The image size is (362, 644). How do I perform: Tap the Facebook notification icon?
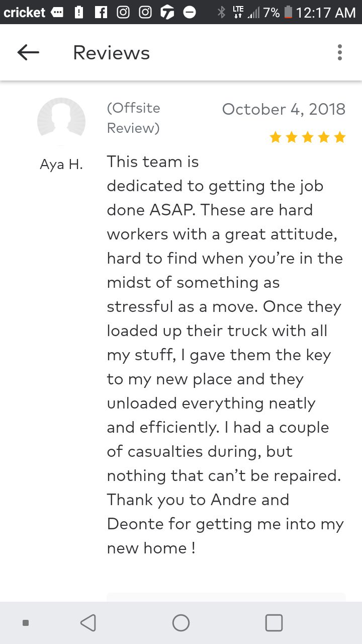101,12
